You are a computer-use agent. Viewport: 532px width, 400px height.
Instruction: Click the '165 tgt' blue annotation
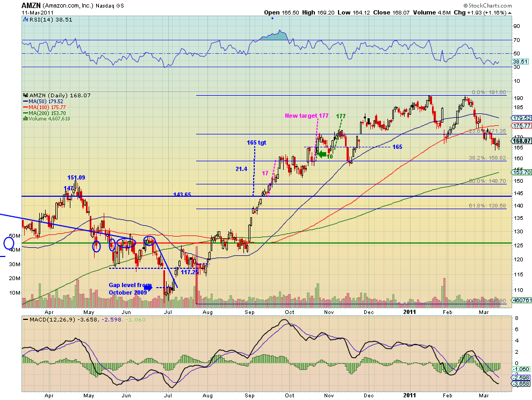coord(256,142)
